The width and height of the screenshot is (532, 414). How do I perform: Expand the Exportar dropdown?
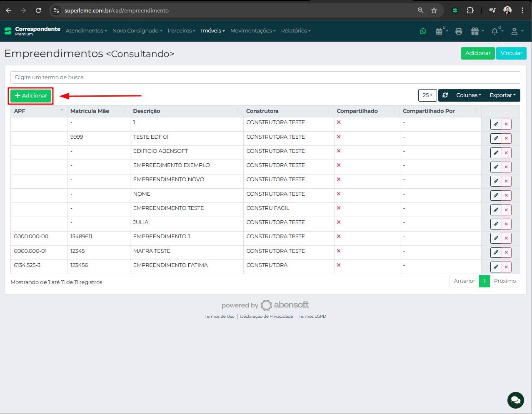[502, 95]
